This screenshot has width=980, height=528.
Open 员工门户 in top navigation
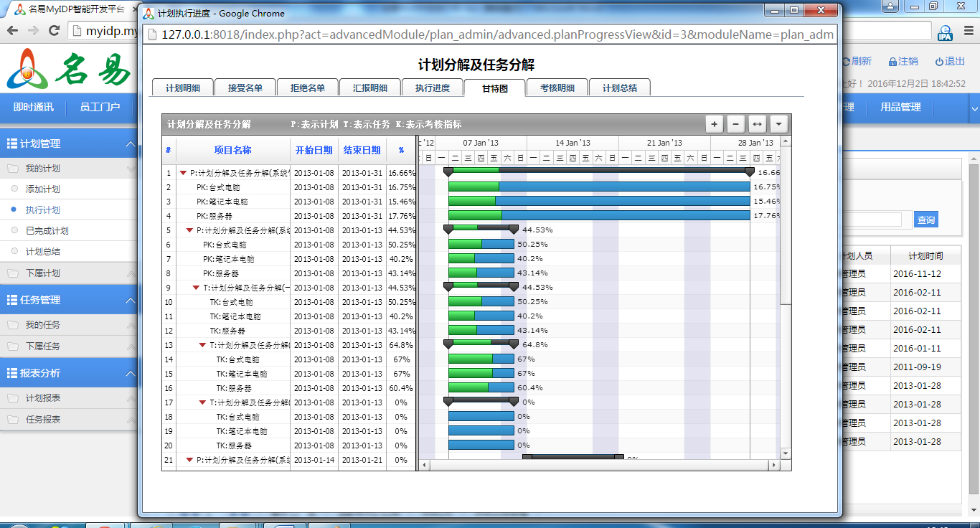pos(100,108)
